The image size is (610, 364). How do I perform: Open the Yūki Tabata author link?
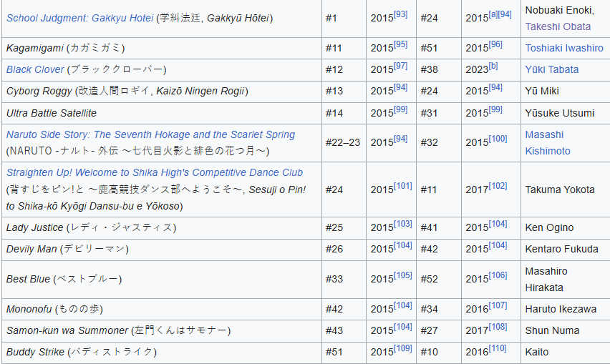[551, 69]
